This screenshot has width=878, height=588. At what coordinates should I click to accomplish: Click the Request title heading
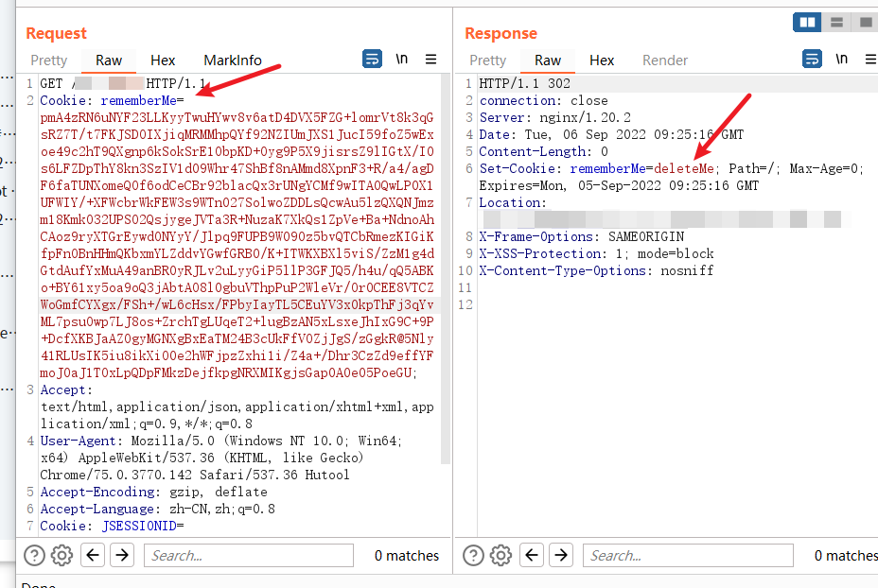[x=56, y=34]
